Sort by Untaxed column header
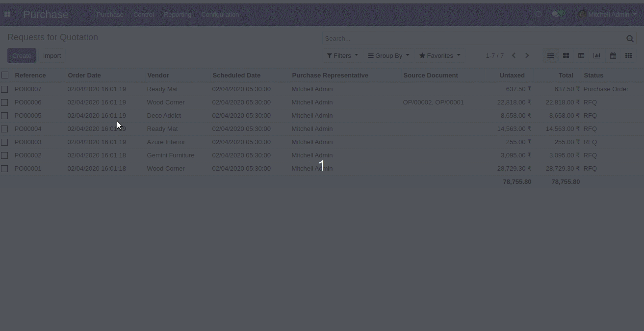The height and width of the screenshot is (331, 644). click(x=512, y=76)
